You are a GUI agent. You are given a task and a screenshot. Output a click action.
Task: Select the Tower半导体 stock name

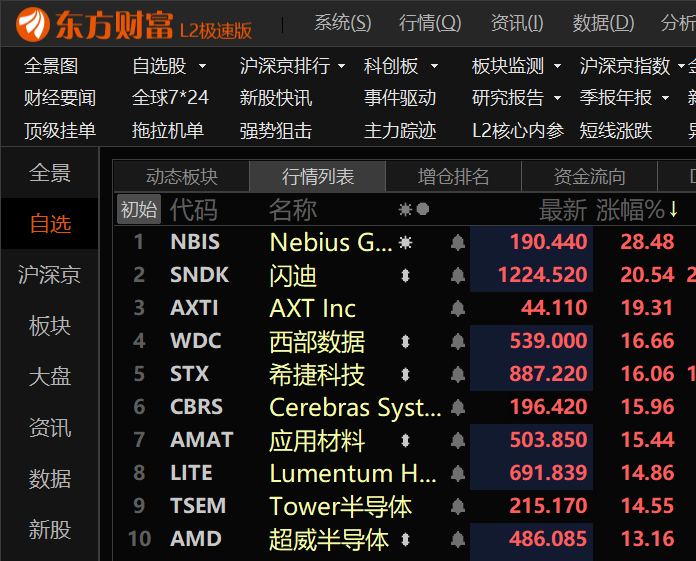coord(340,506)
